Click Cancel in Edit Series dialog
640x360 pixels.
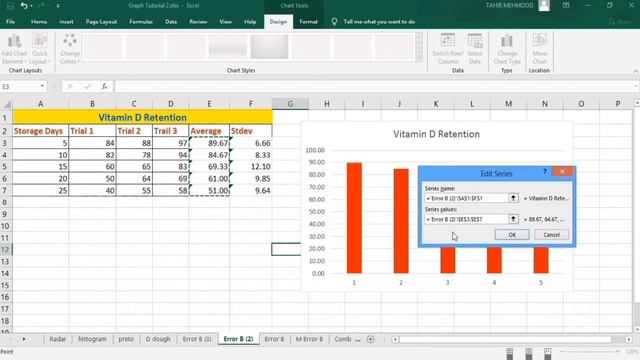[x=551, y=235]
